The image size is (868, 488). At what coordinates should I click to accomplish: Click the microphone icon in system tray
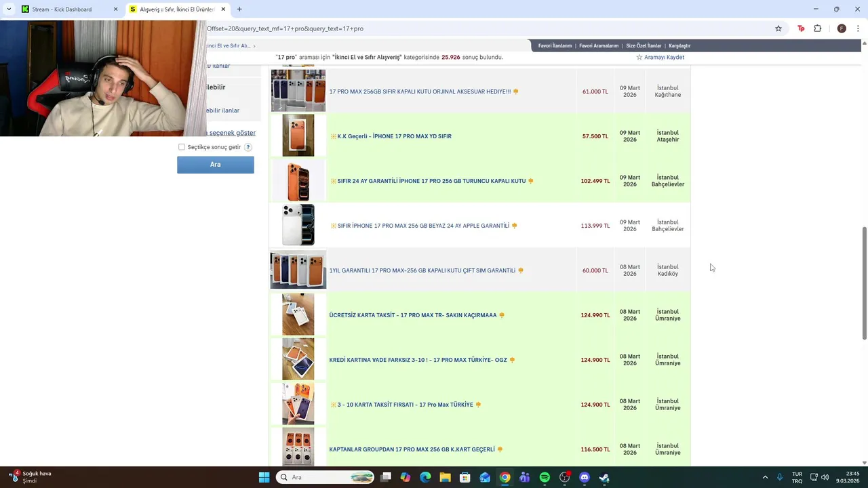click(x=780, y=477)
